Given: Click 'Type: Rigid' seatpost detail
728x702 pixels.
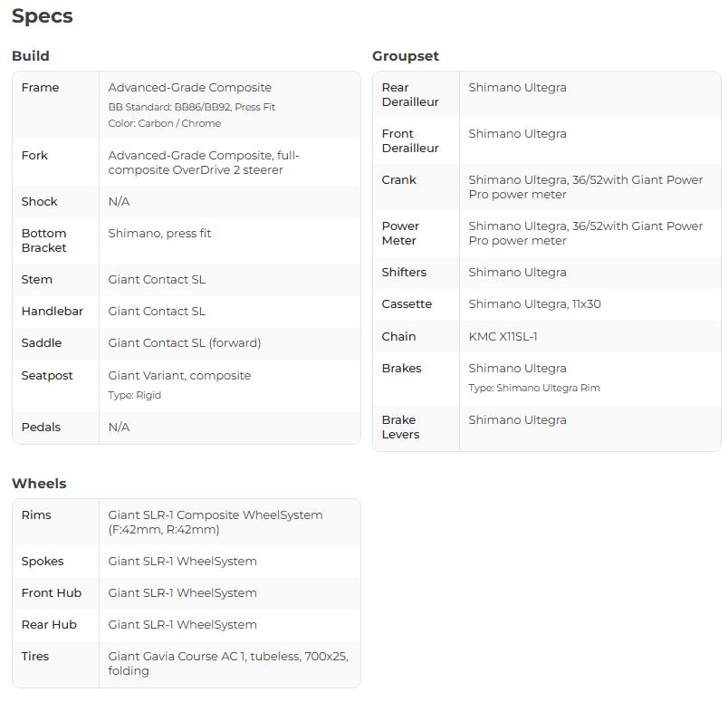Looking at the screenshot, I should coord(135,395).
